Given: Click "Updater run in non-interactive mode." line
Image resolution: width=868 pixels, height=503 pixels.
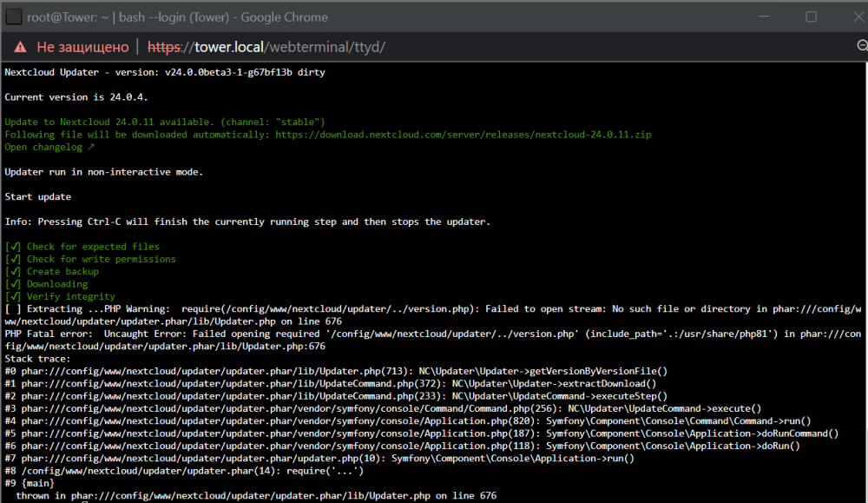Looking at the screenshot, I should [x=103, y=172].
